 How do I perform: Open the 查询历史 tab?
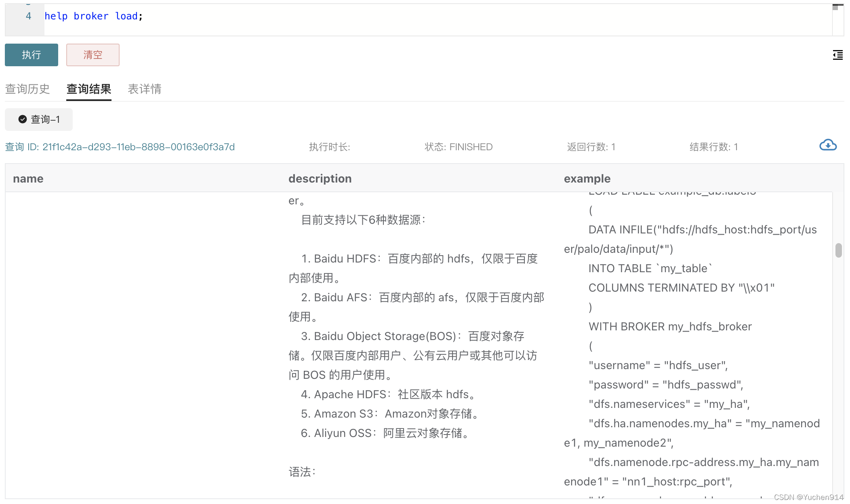(x=27, y=89)
